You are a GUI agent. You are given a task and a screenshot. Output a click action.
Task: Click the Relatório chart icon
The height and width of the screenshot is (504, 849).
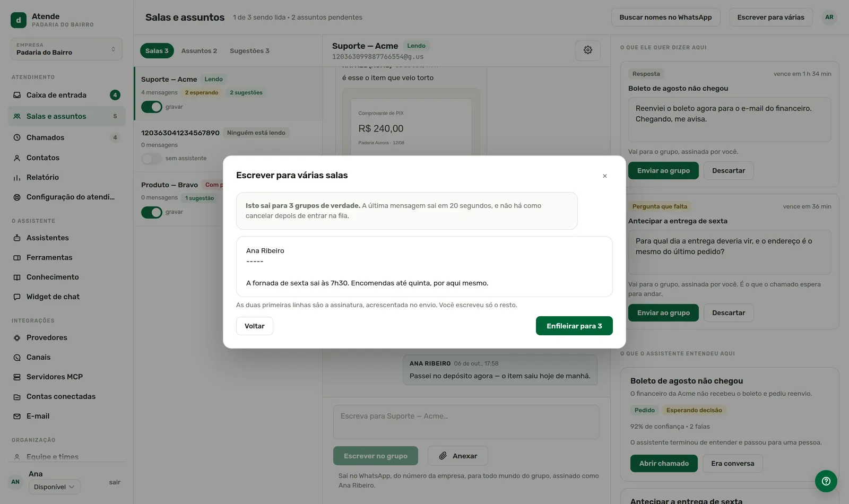tap(17, 177)
